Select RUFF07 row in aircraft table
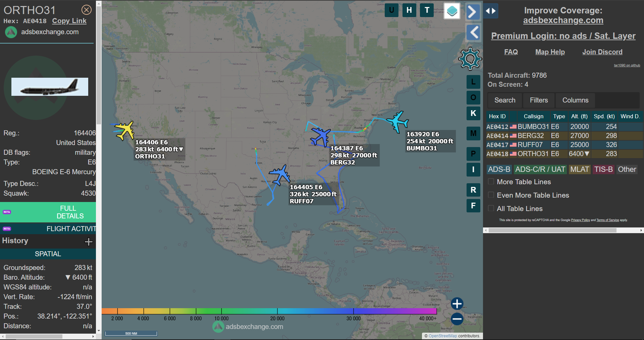 565,145
